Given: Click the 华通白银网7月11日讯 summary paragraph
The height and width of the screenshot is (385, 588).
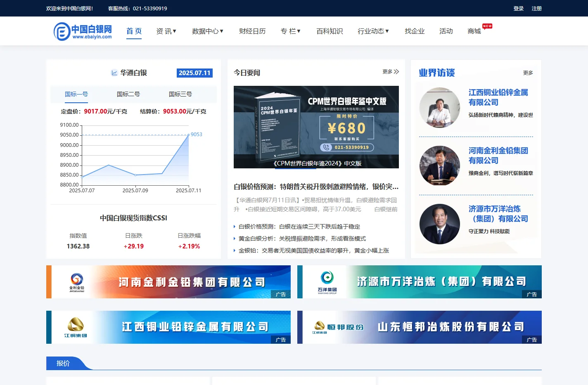Looking at the screenshot, I should tap(316, 205).
